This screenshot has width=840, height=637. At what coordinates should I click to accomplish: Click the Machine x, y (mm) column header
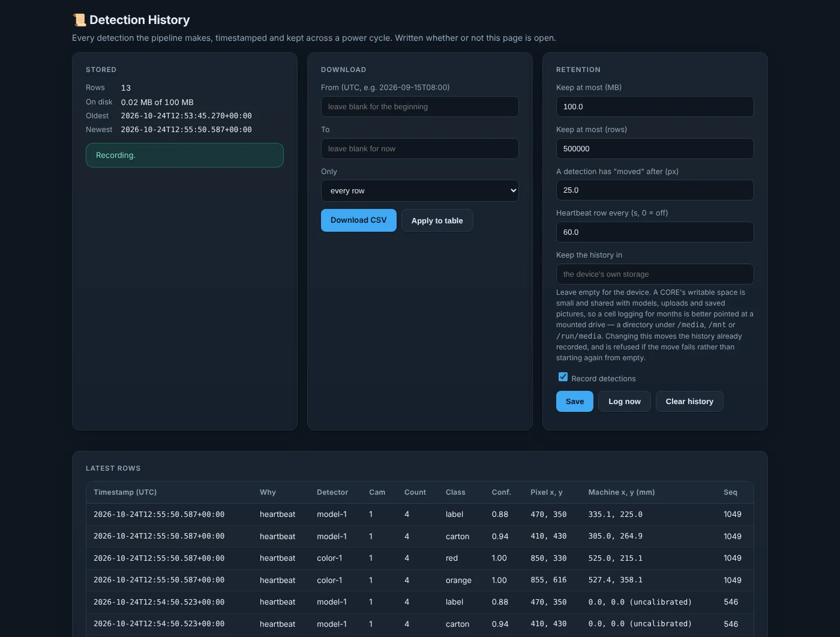coord(622,492)
